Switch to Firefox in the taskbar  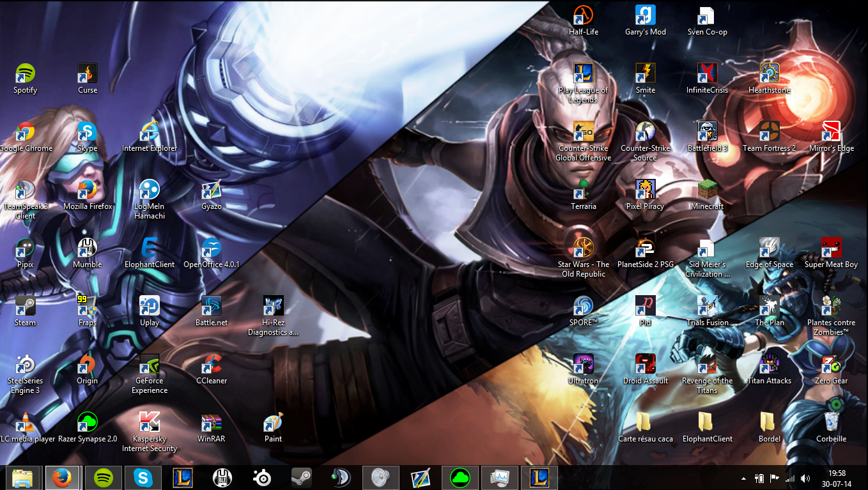(63, 478)
